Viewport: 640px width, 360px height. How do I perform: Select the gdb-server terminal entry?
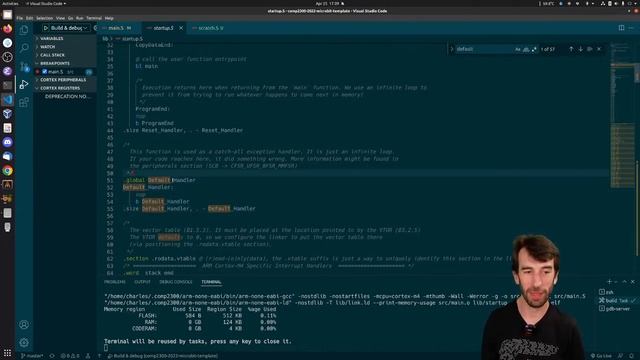pos(617,309)
